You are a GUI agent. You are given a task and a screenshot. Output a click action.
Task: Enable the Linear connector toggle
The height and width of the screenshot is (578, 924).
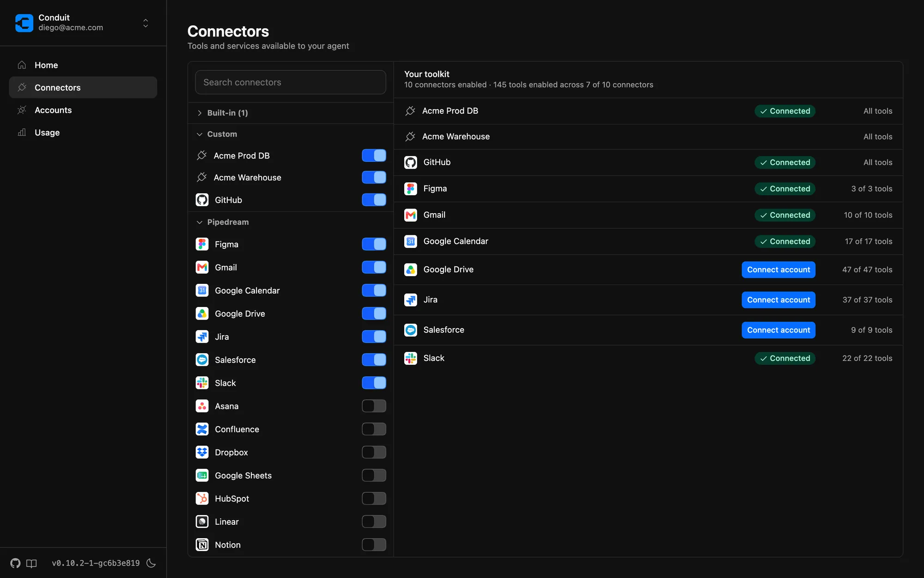[x=374, y=522]
